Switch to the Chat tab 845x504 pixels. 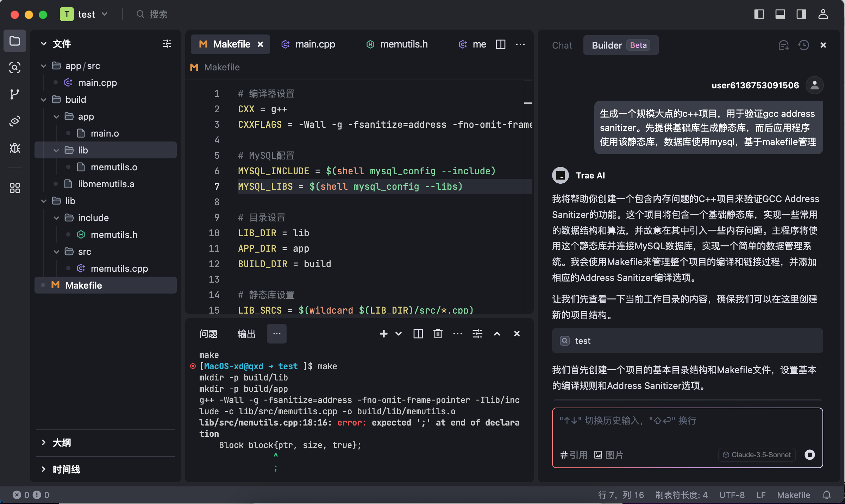tap(562, 45)
